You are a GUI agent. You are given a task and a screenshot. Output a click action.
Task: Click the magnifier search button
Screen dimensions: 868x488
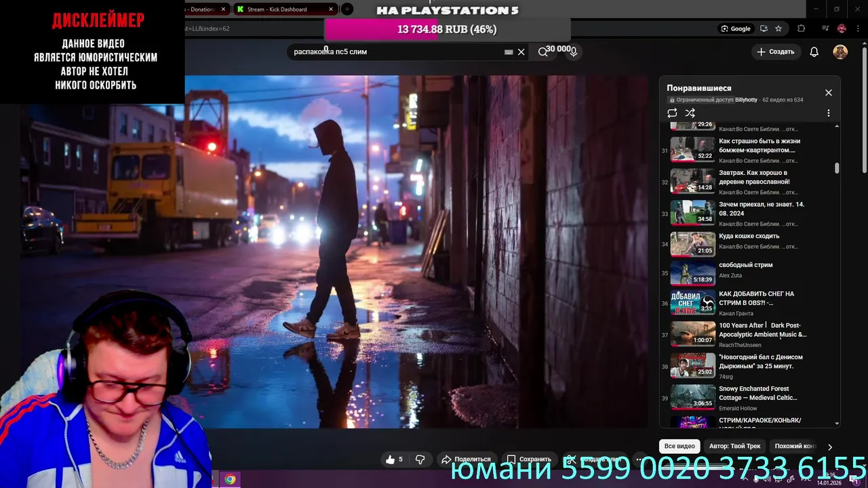pos(542,52)
